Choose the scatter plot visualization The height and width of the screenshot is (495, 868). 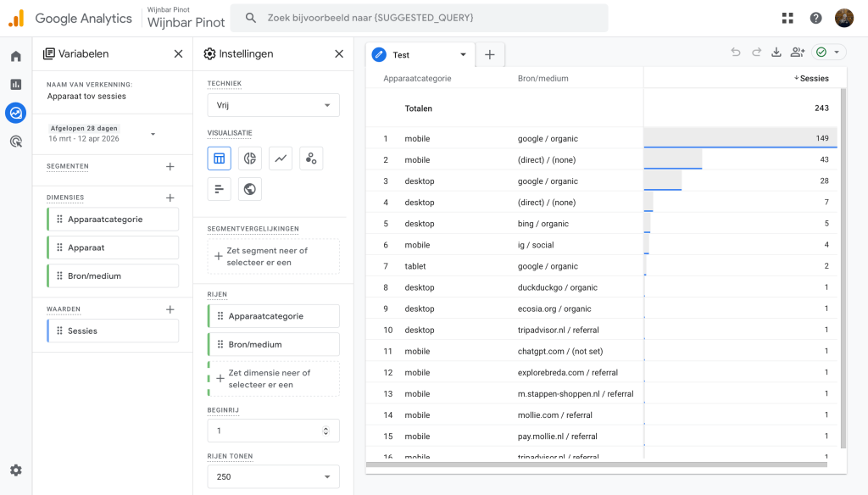pyautogui.click(x=311, y=159)
